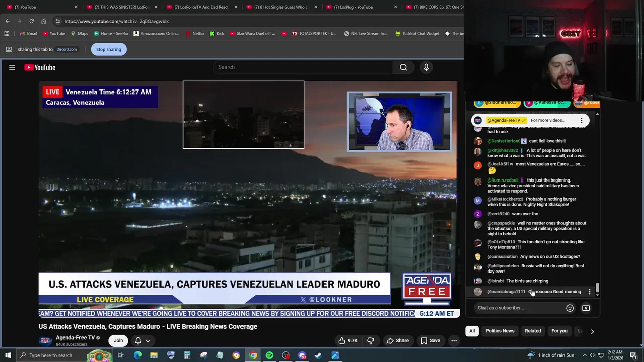Click the live video player area
Viewport: 644px width, 362px height.
[x=248, y=200]
